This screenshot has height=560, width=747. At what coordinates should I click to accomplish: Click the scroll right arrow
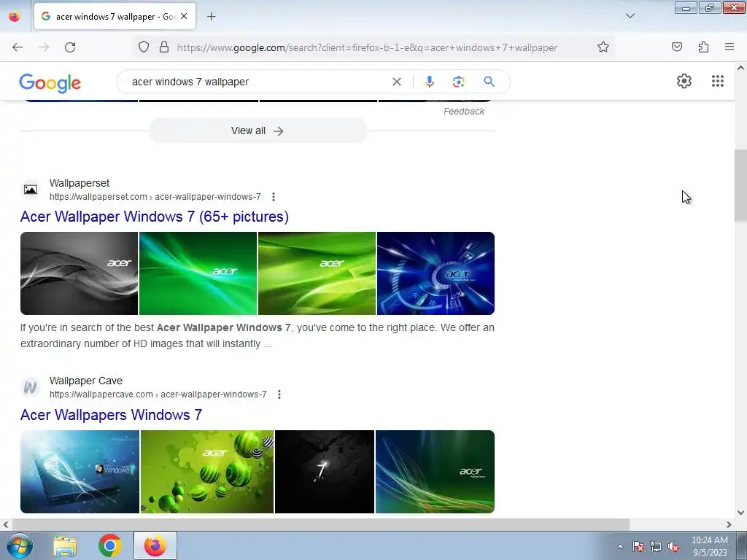coord(729,524)
